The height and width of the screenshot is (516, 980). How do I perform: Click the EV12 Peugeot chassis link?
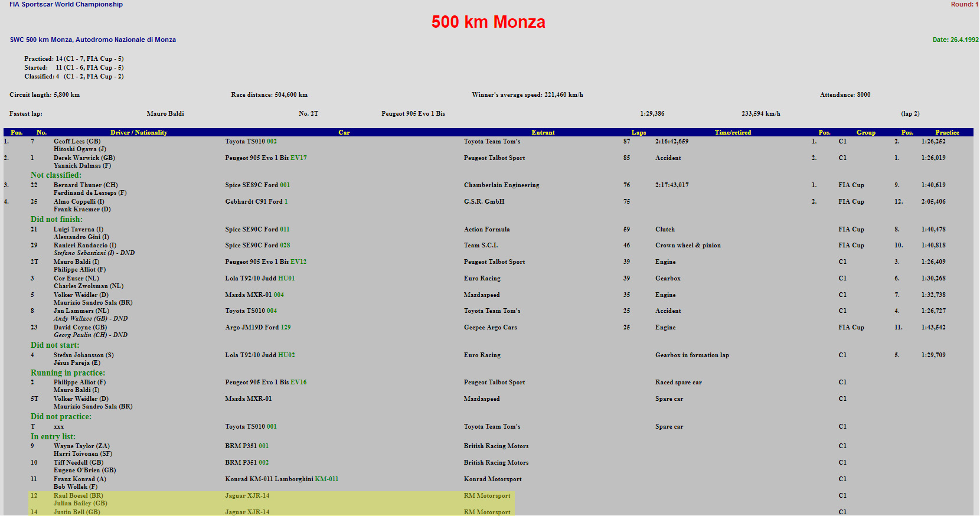pyautogui.click(x=298, y=262)
